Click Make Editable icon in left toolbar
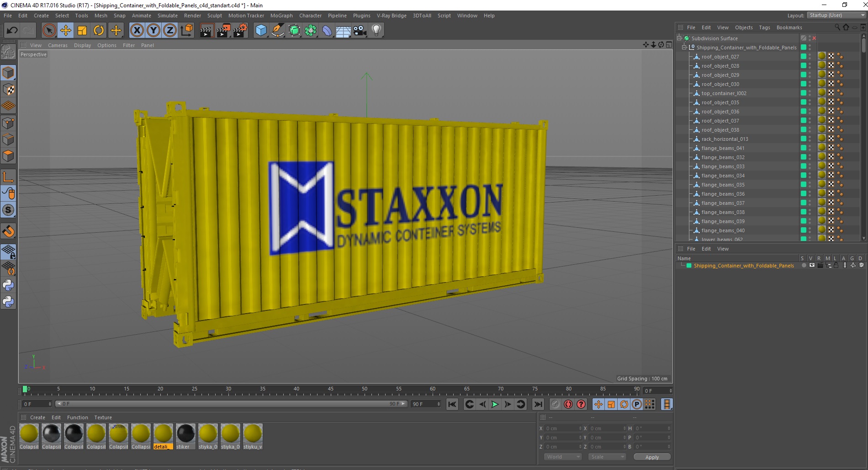The height and width of the screenshot is (470, 868). 8,52
